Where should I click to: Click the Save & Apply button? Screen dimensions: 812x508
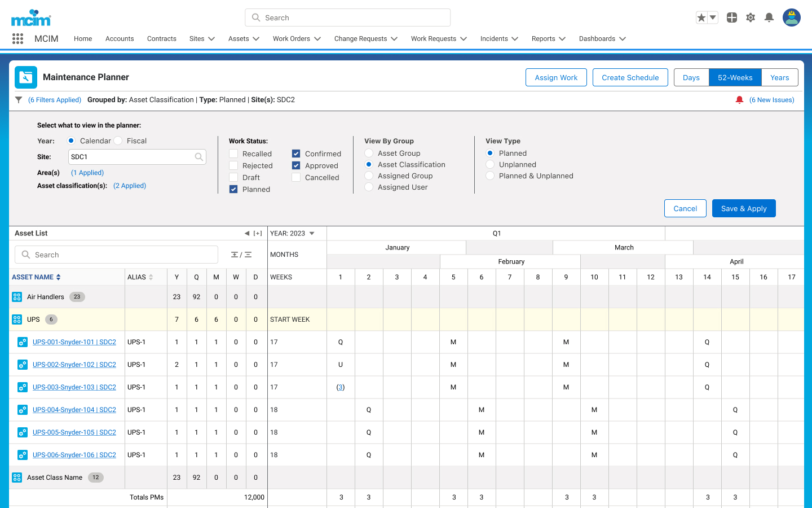point(744,208)
